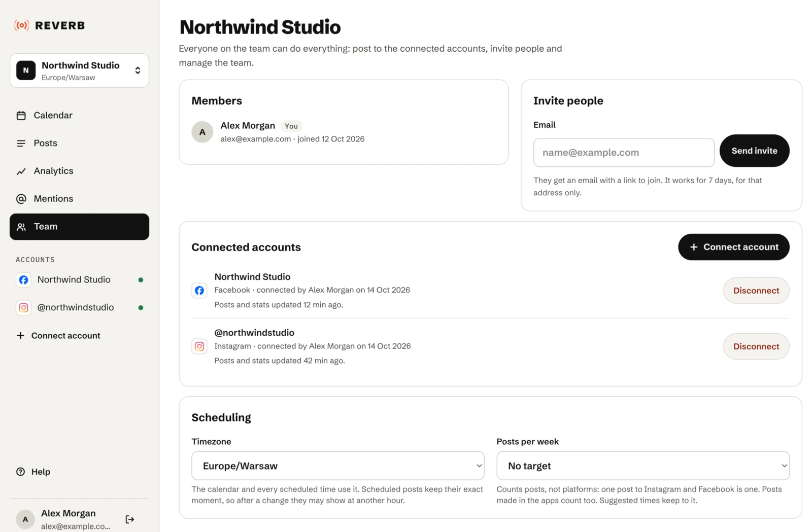Viewport: 812px width, 532px height.
Task: Click the Send invite button
Action: 754,151
